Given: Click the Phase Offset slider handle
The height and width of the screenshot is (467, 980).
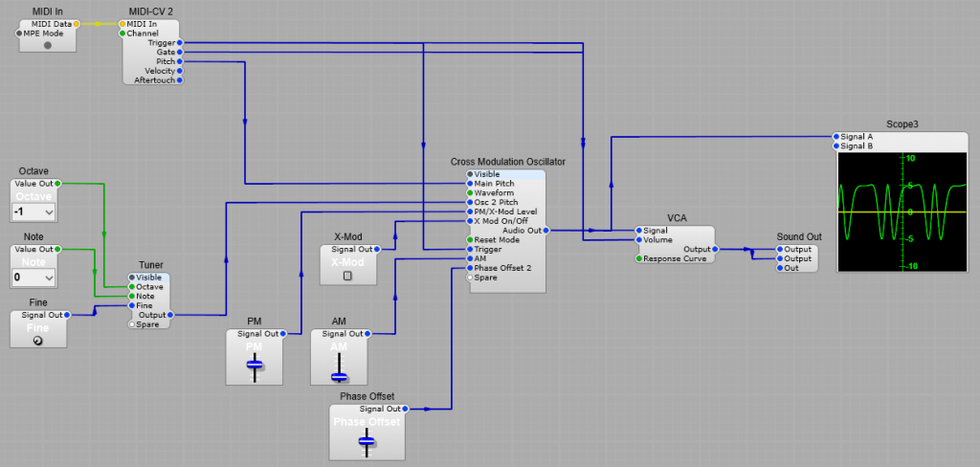Looking at the screenshot, I should click(367, 440).
